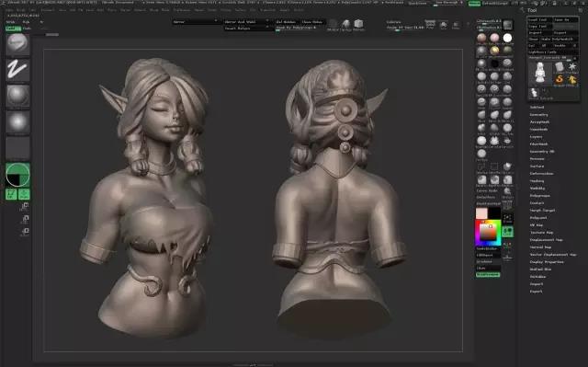Screen dimensions: 588x367
Task: Expand the Geometry subpalette
Action: pos(539,115)
